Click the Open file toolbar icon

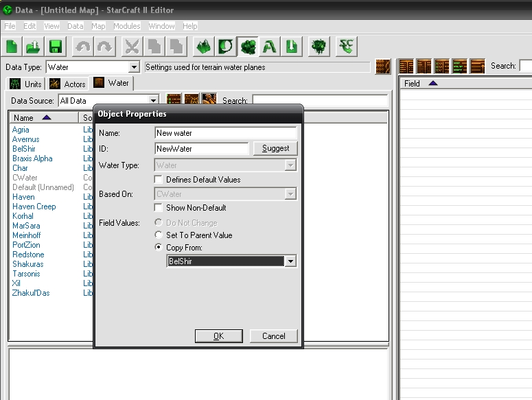pos(33,47)
